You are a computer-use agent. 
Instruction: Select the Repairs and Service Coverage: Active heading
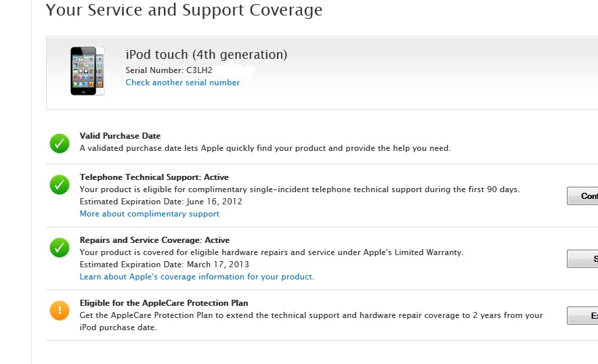[x=154, y=240]
